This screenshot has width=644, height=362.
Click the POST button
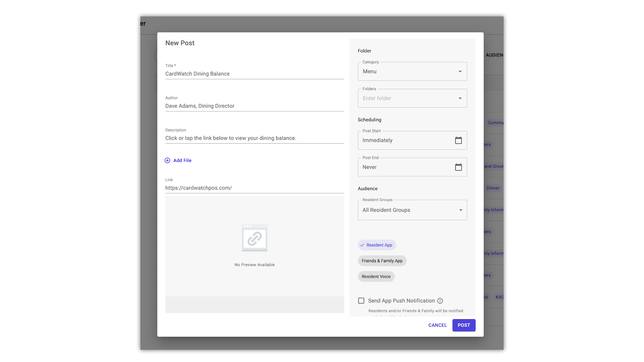(464, 325)
